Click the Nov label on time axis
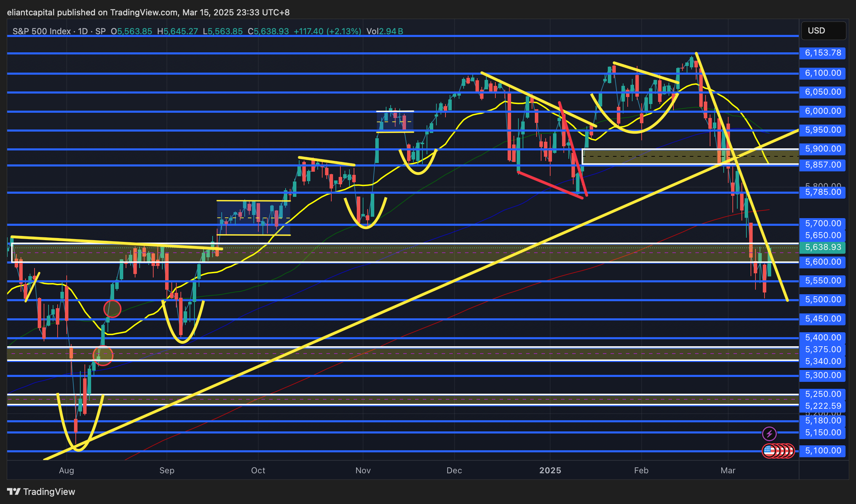Viewport: 856px width, 504px height. pyautogui.click(x=363, y=470)
